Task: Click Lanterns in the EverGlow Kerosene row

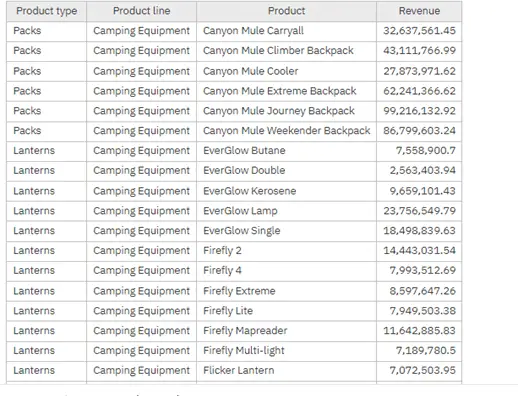Action: 34,191
